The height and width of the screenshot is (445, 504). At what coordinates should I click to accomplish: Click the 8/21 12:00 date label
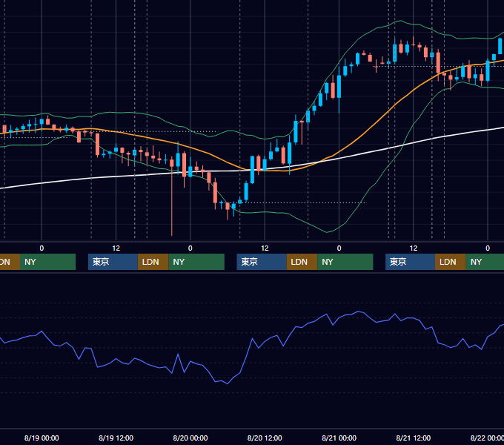coord(414,438)
